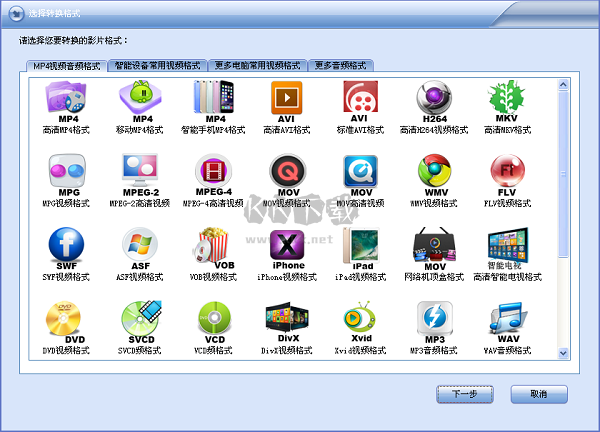This screenshot has width=600, height=432.
Task: Open the 更多电脑常用视频格式 tab
Action: click(x=257, y=65)
